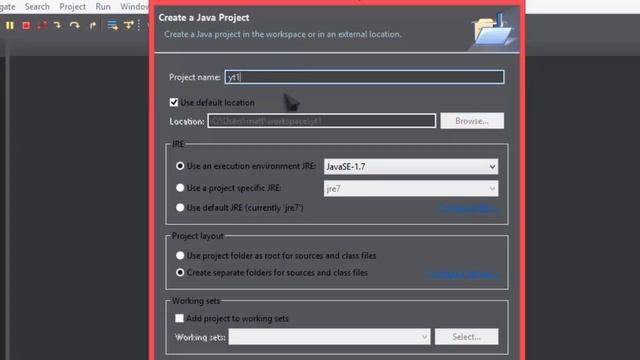Click the Configure JREs link
Viewport: 640px width, 360px height.
(x=468, y=209)
